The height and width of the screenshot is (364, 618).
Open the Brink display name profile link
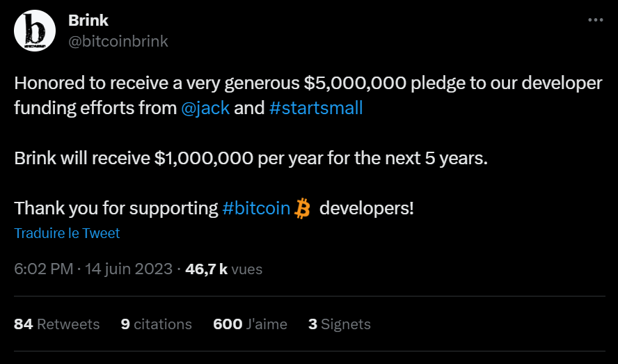[x=88, y=21]
